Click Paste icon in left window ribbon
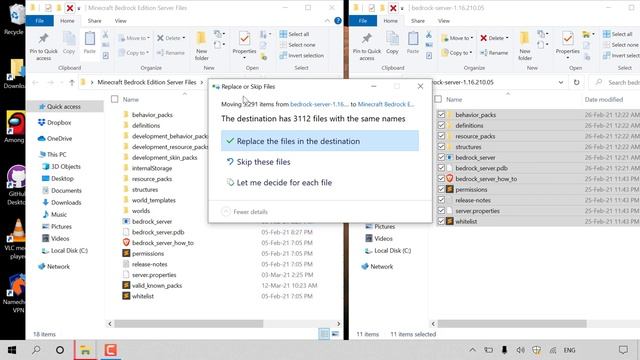This screenshot has width=640, height=360. coord(89,43)
